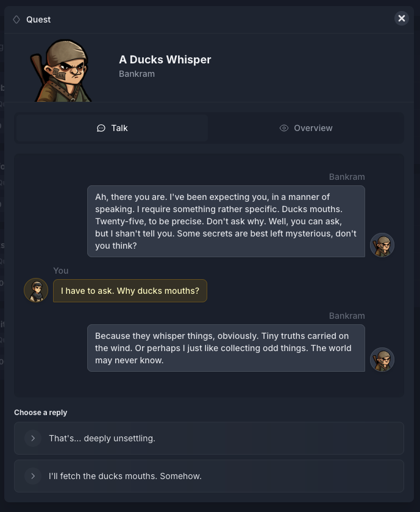
Task: Click the "A Ducks Whisper" quest title
Action: 165,60
